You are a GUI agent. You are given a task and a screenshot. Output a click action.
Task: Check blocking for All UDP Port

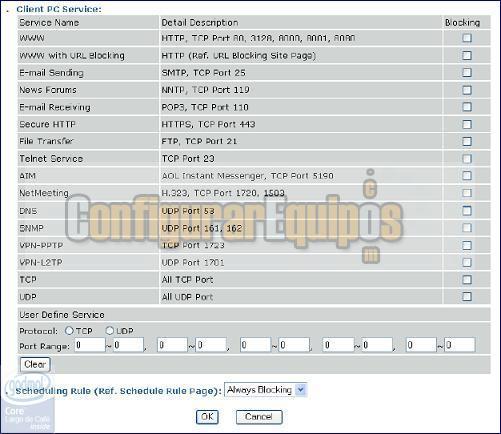point(467,296)
